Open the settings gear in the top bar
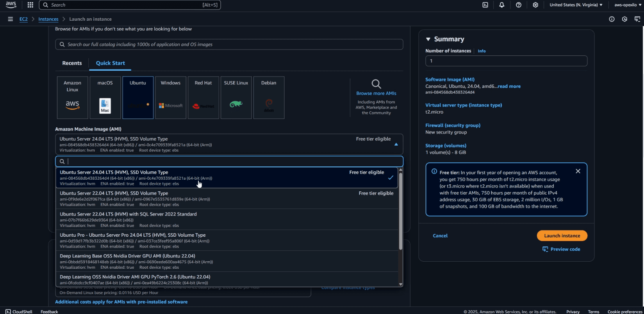 535,5
